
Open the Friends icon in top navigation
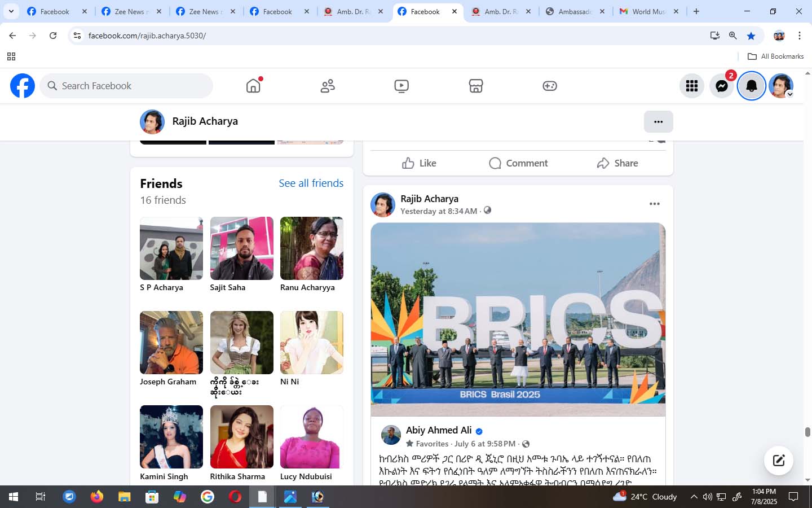328,86
